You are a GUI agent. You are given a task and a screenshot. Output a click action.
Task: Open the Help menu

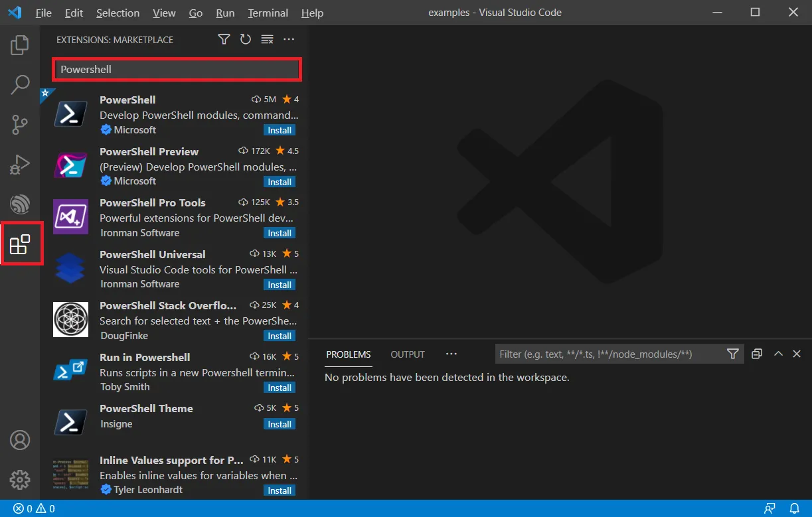[312, 13]
